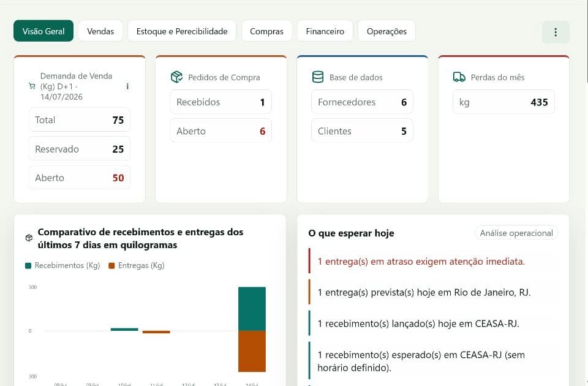Toggle the Entregas (Kg) legend series
The image size is (588, 386).
tap(137, 265)
